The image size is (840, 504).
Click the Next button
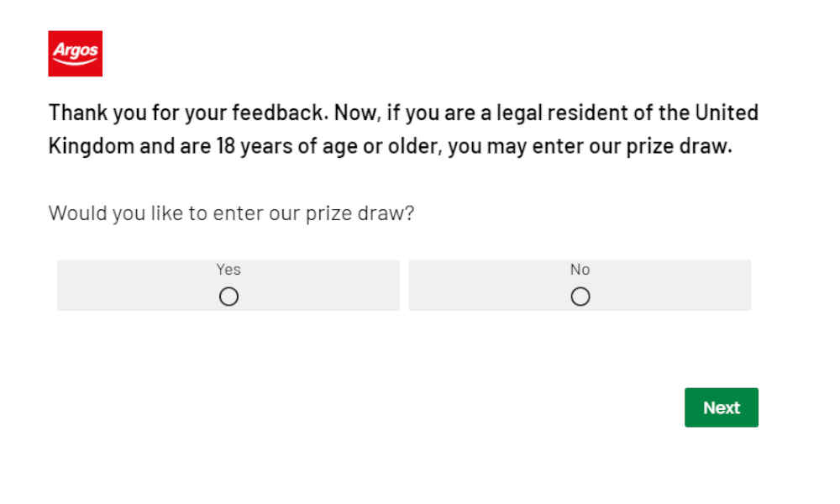[x=721, y=407]
